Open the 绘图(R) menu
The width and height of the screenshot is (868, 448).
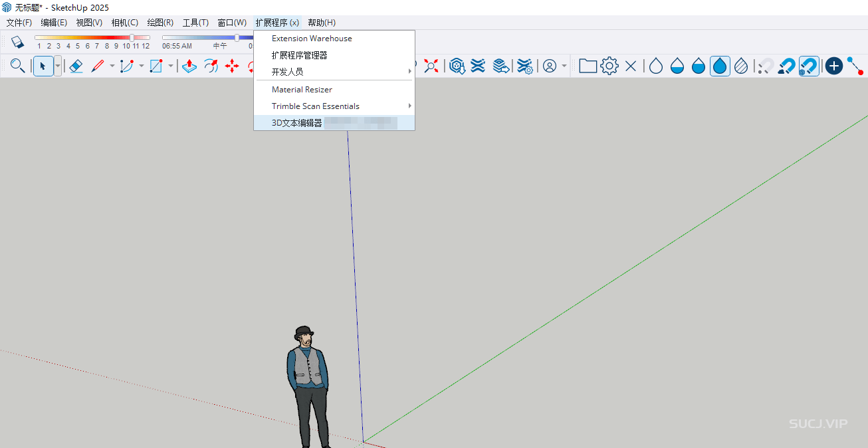tap(160, 23)
